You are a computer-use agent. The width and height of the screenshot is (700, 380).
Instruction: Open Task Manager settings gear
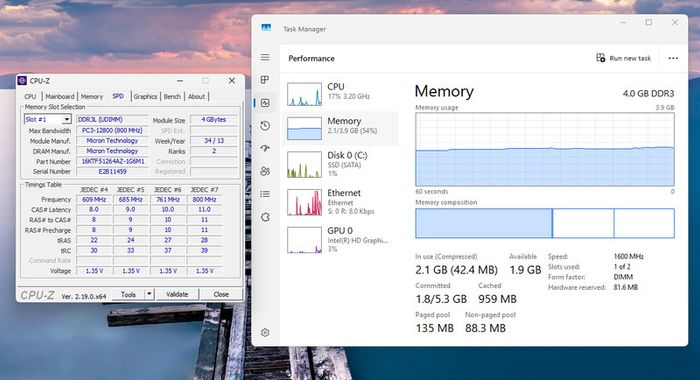[265, 333]
